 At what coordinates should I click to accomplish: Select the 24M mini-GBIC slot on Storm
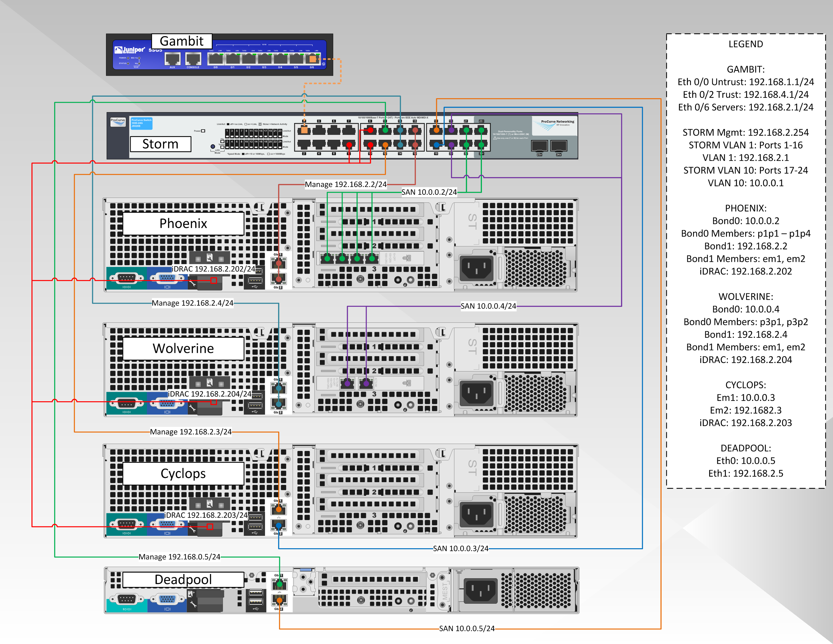pos(558,146)
